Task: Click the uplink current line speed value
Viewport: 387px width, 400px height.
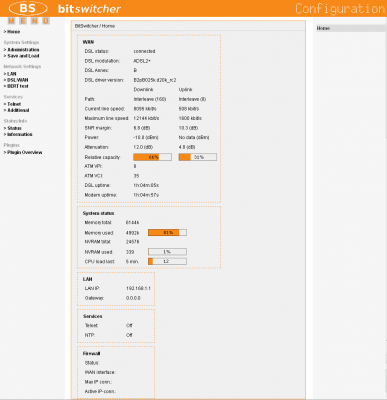Action: point(189,109)
